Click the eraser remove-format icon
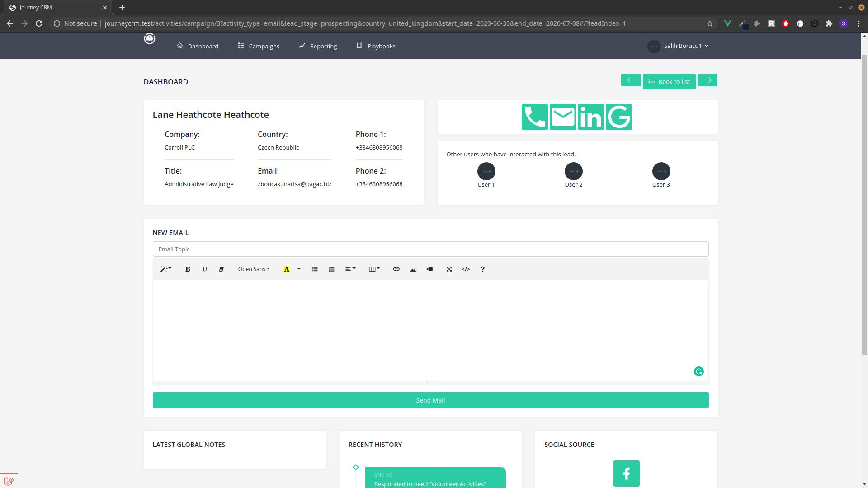 pyautogui.click(x=221, y=269)
